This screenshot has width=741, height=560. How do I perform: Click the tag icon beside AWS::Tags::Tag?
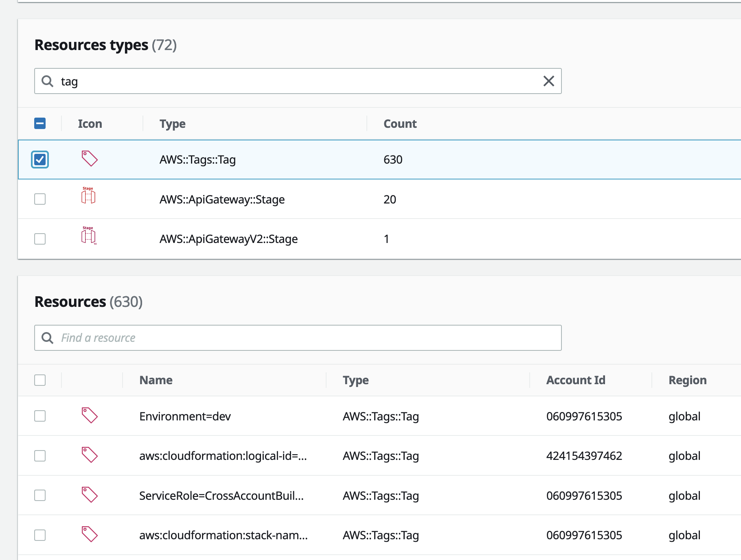tap(89, 159)
